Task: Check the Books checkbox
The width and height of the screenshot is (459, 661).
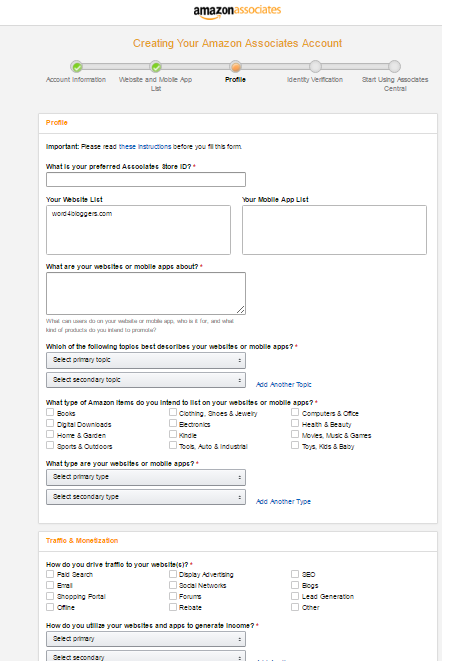Action: click(50, 412)
